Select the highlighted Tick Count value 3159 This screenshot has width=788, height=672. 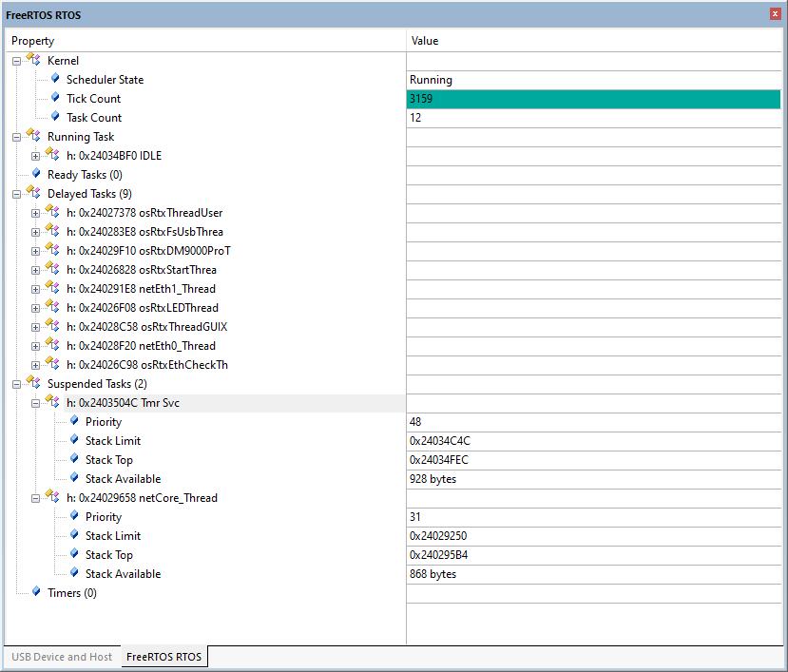coord(593,99)
